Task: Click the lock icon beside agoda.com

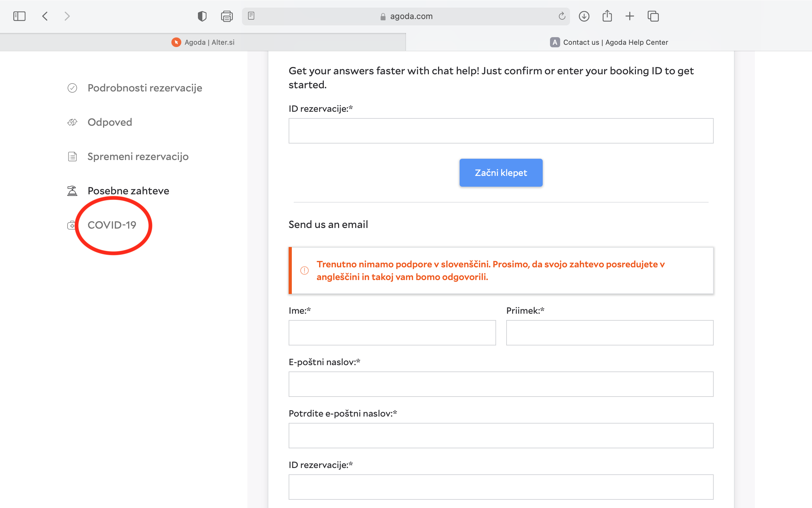Action: pyautogui.click(x=383, y=17)
